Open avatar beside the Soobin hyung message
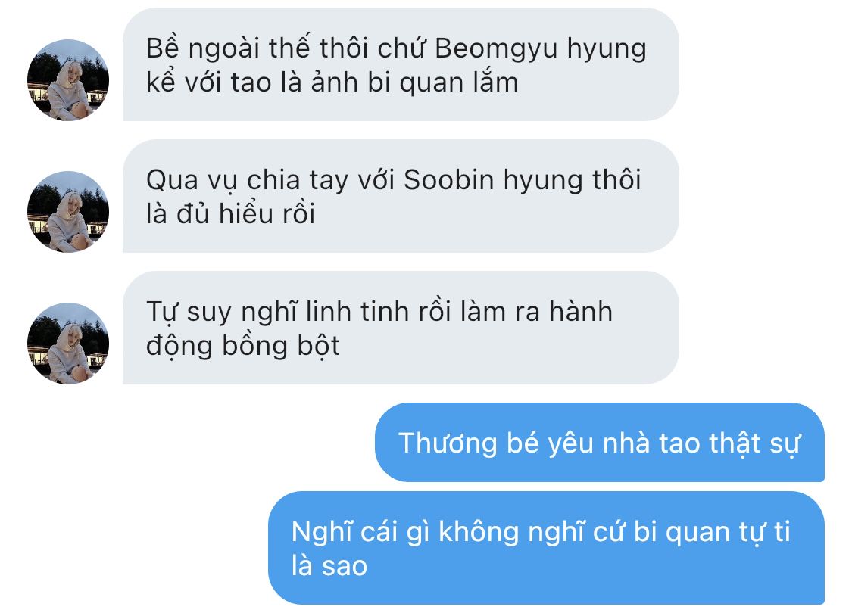 click(x=68, y=212)
